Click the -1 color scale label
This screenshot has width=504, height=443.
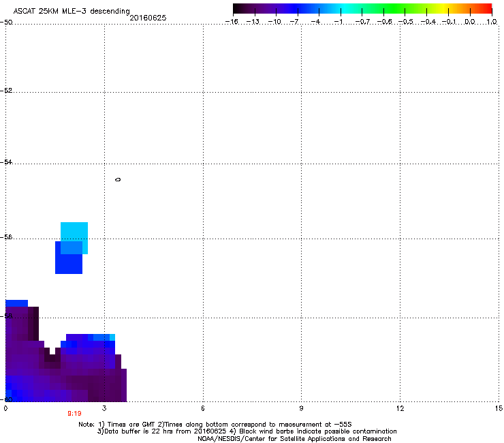(338, 22)
